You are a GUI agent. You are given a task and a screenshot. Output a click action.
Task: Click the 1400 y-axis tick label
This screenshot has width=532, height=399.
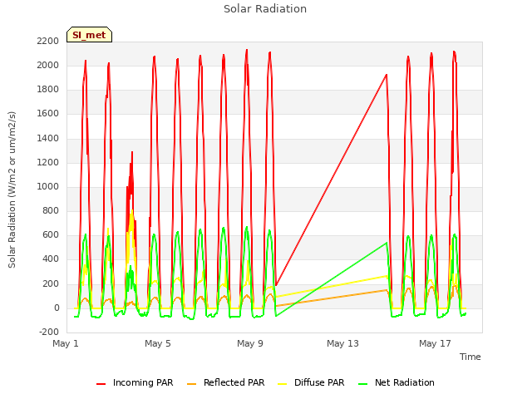[x=48, y=138]
